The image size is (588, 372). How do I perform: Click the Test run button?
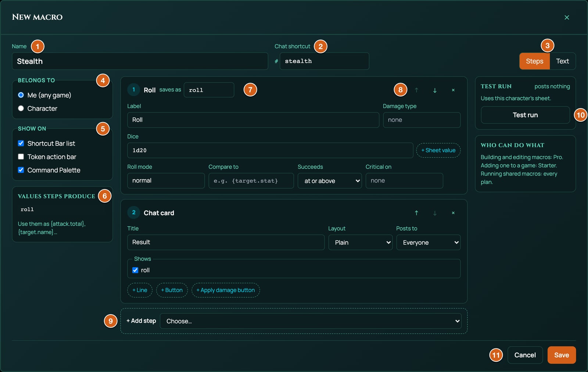pos(525,115)
